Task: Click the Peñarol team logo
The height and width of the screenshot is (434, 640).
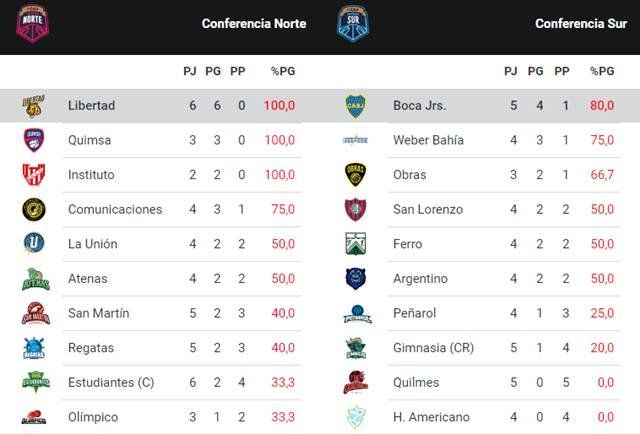Action: (355, 314)
